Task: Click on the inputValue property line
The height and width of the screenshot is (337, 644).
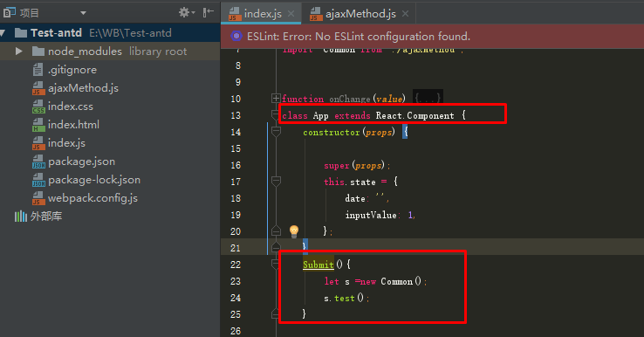Action: 380,215
